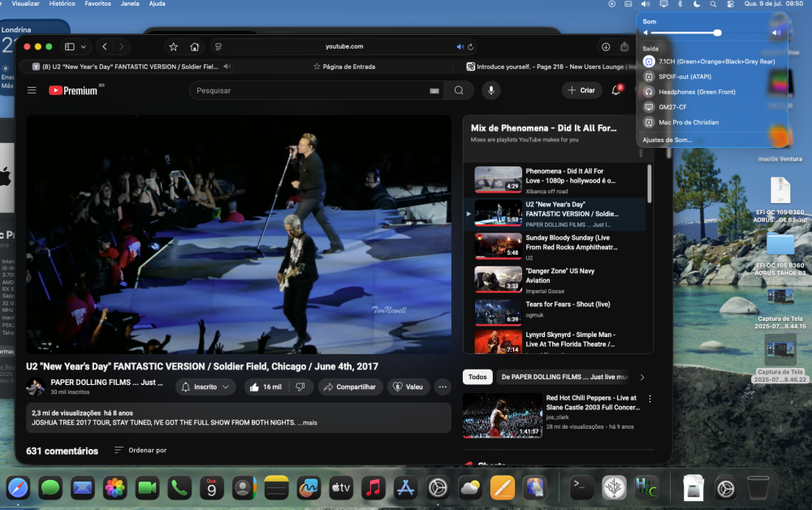Toggle Safari sidebar button
Screen dimensions: 812x510
(69, 46)
